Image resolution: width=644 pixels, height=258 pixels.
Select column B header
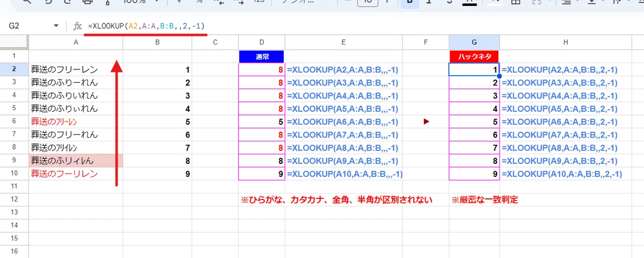tap(157, 42)
